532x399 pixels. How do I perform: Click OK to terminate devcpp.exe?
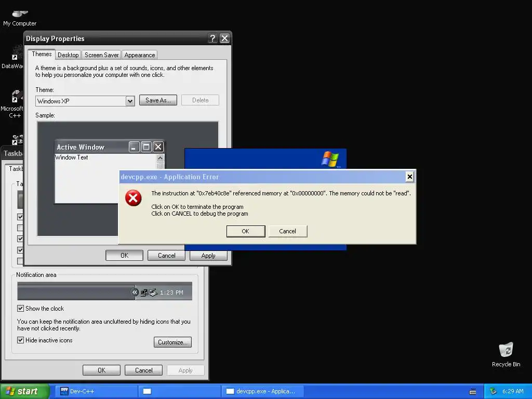point(246,231)
